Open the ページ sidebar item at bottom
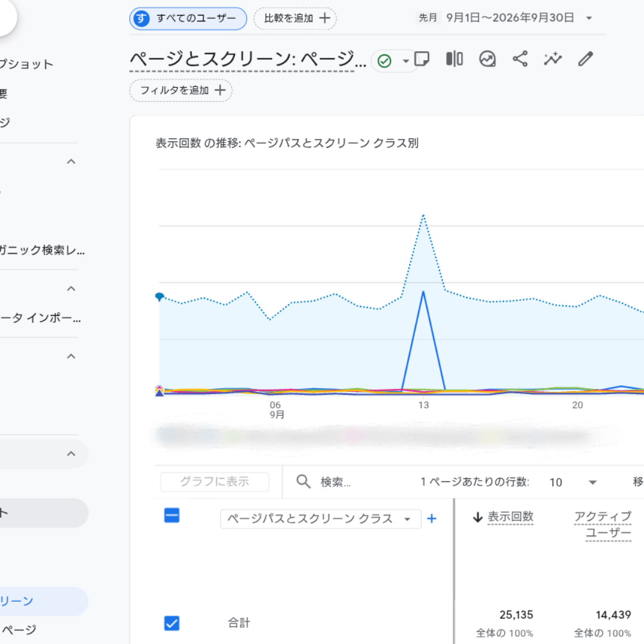644x644 pixels. click(x=19, y=630)
